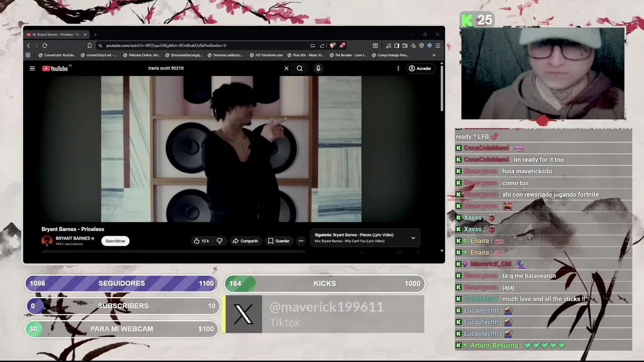Click chat message 'como tas'

tap(515, 183)
